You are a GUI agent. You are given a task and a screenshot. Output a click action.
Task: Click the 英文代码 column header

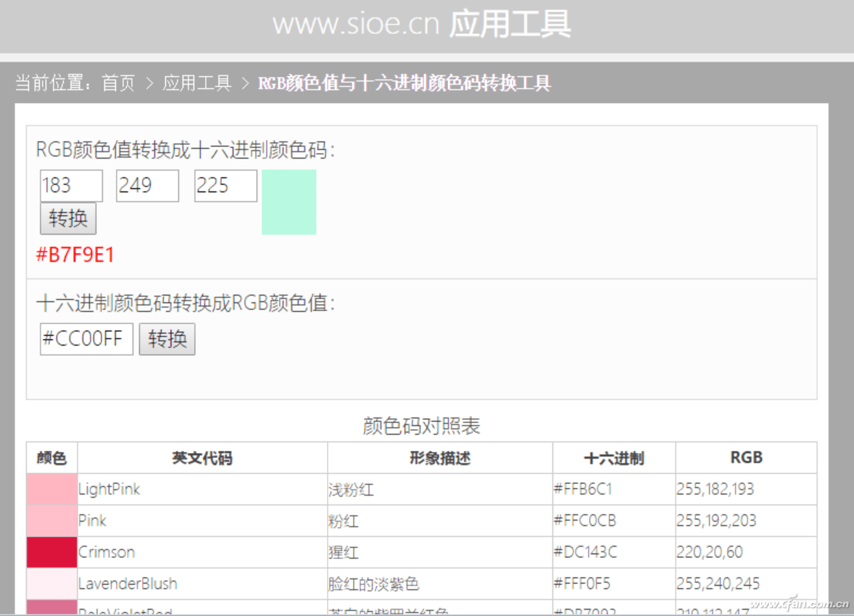[202, 458]
